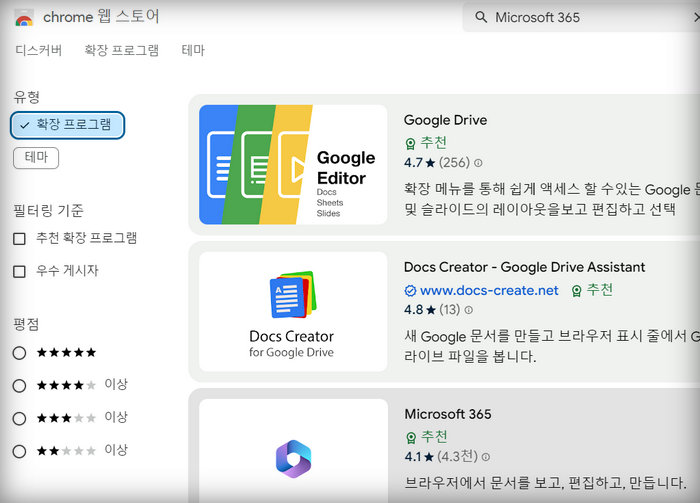This screenshot has width=700, height=503.
Task: Click the 4.7 rating of Google Drive
Action: click(419, 162)
